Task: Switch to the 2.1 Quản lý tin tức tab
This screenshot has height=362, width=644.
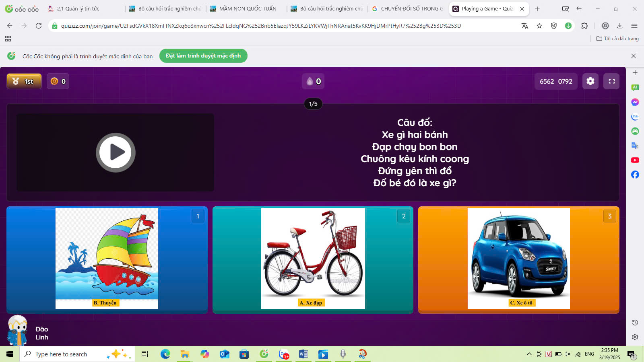Action: 78,8
